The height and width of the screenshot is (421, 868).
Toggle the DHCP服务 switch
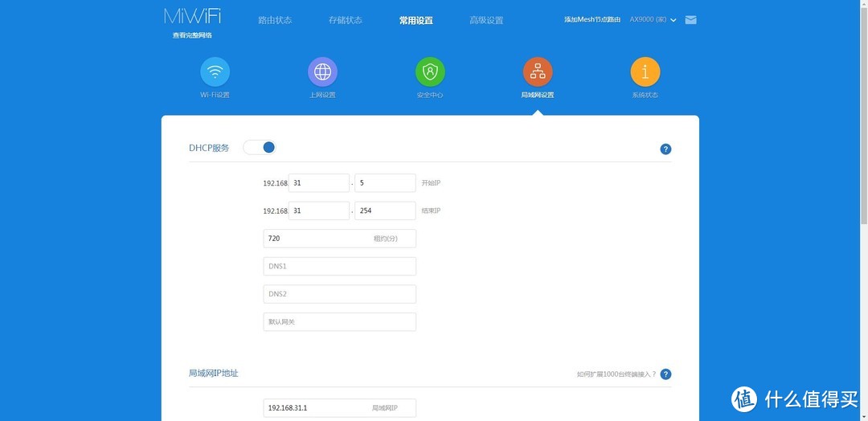click(259, 147)
